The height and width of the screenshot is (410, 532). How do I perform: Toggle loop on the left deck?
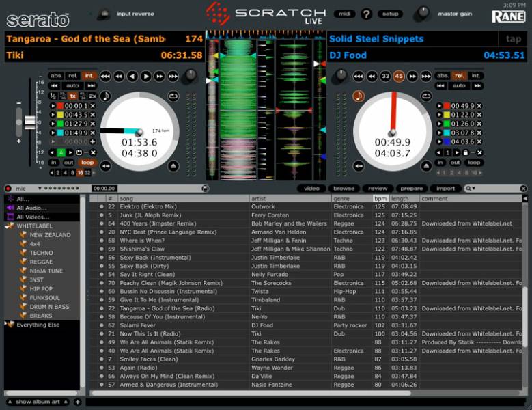pos(87,163)
